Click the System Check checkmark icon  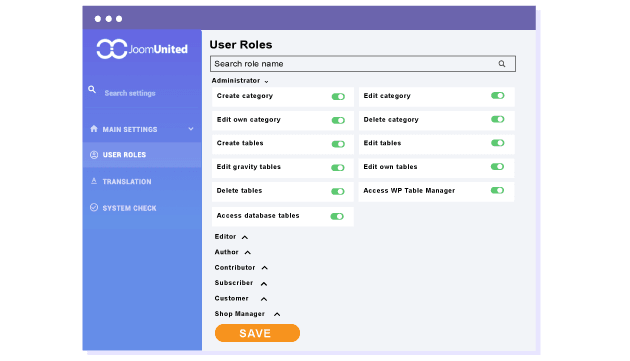point(94,207)
